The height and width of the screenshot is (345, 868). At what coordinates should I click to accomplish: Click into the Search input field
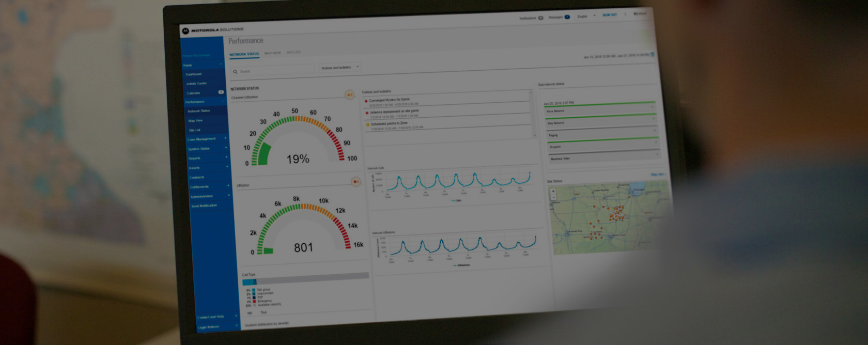point(274,71)
